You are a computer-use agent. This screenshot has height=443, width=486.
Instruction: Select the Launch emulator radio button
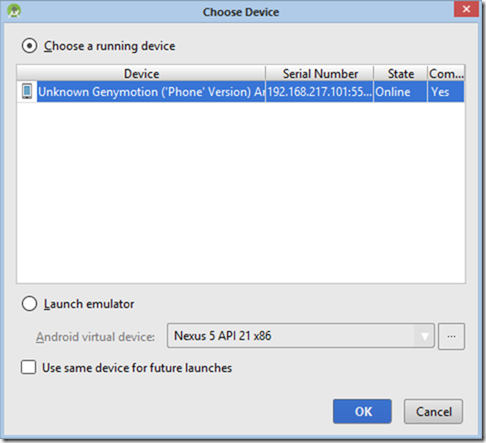click(x=29, y=304)
